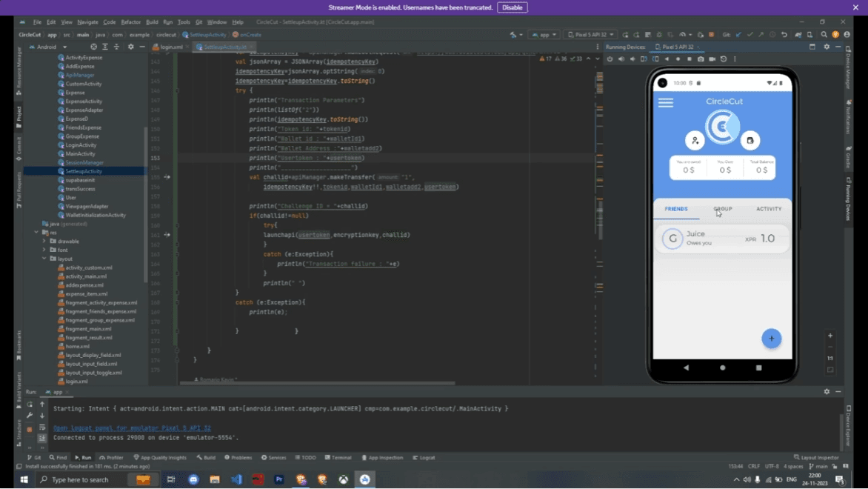This screenshot has width=868, height=489.
Task: Open the app run configuration dropdown
Action: pyautogui.click(x=544, y=35)
